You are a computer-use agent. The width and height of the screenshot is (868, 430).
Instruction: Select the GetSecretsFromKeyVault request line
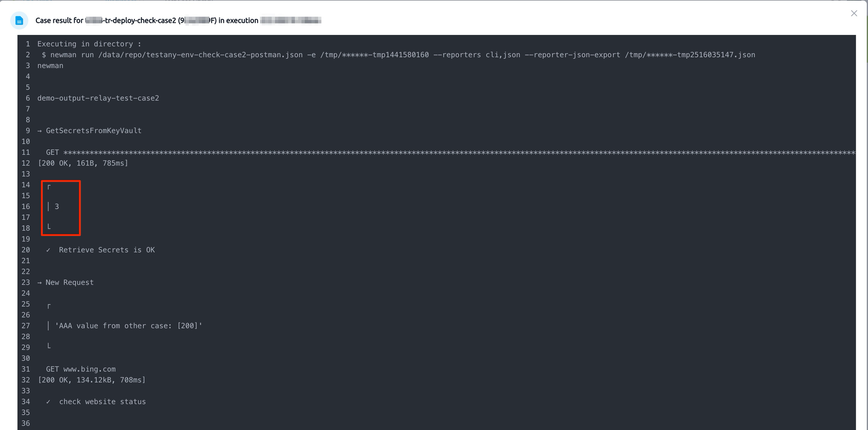coord(90,131)
